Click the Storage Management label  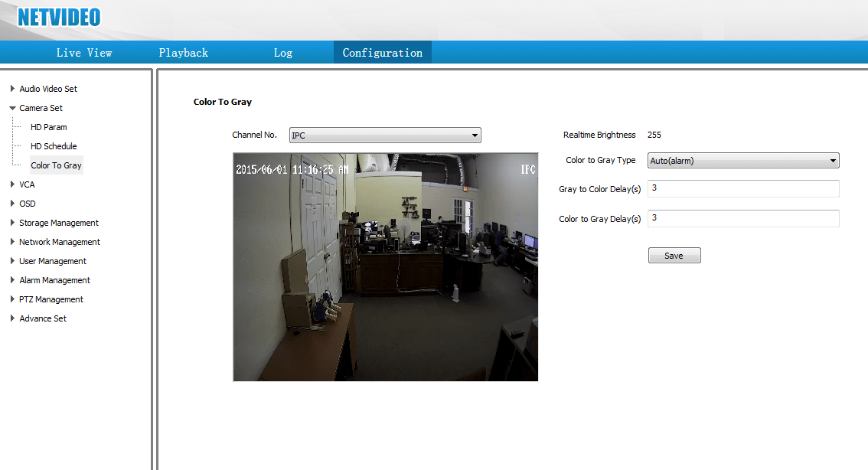[x=59, y=223]
